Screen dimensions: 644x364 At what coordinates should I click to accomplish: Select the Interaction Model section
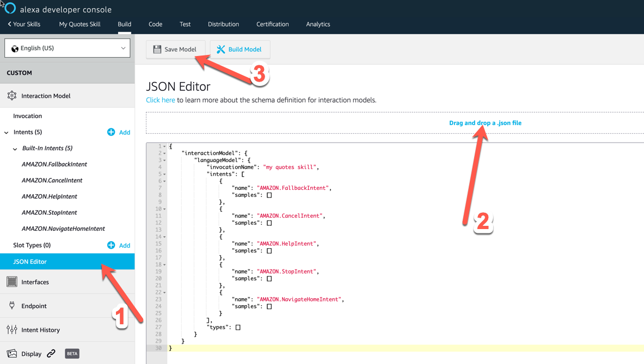[68, 96]
